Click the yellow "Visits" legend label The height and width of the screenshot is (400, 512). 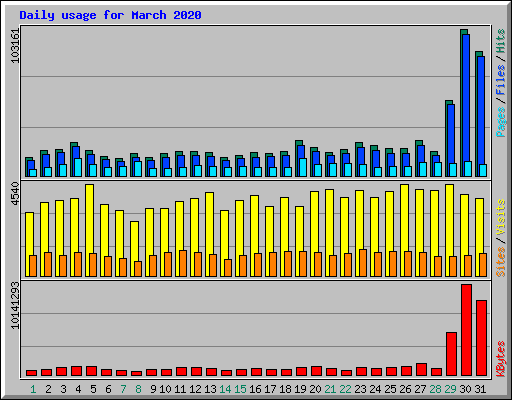[x=500, y=218]
